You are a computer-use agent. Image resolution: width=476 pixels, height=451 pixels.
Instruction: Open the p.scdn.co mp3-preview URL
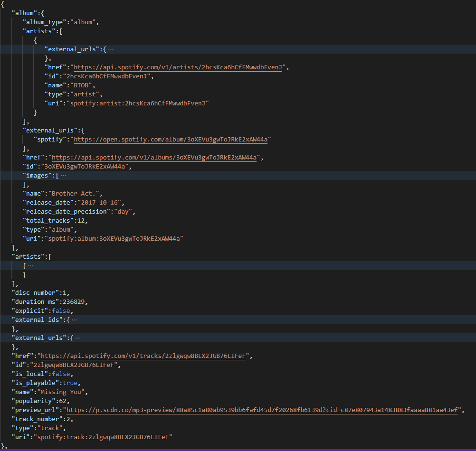[262, 410]
